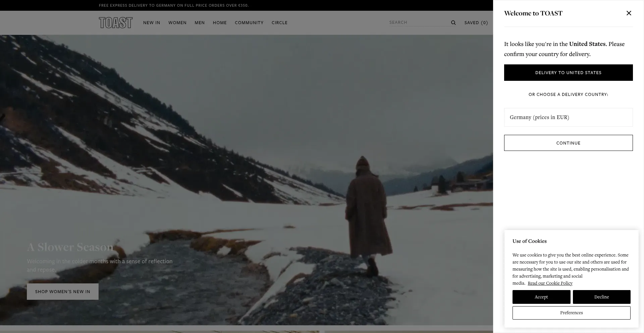Click the free express delivery banner
644x333 pixels.
click(x=174, y=5)
